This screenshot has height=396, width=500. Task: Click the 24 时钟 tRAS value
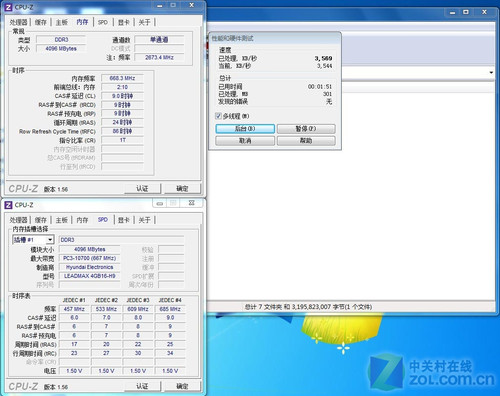click(122, 122)
